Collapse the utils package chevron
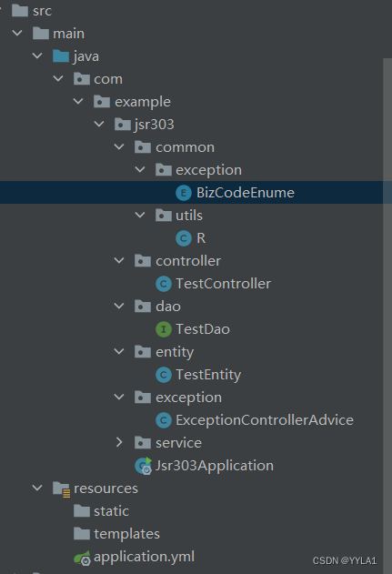This screenshot has width=392, height=574. coord(140,215)
